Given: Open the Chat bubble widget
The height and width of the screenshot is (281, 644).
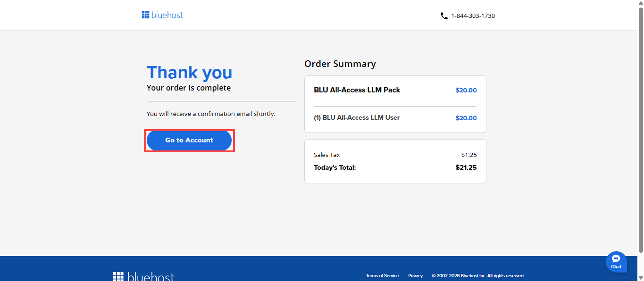Looking at the screenshot, I should point(616,262).
